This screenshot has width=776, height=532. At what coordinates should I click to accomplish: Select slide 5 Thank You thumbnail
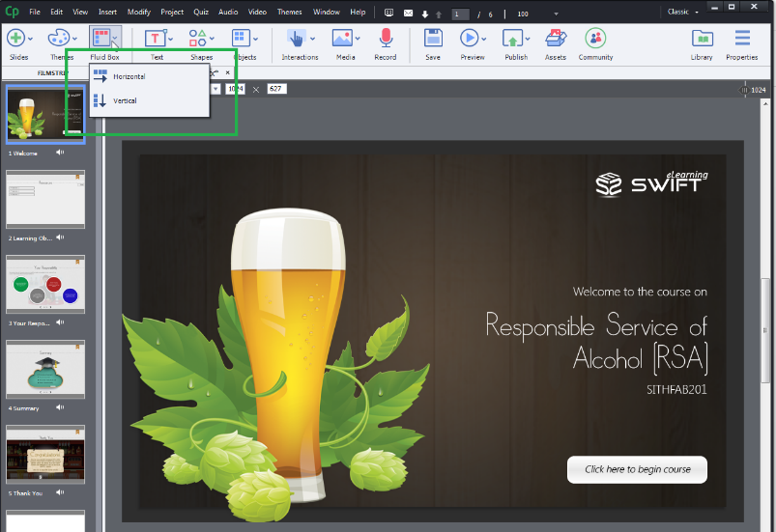45,455
